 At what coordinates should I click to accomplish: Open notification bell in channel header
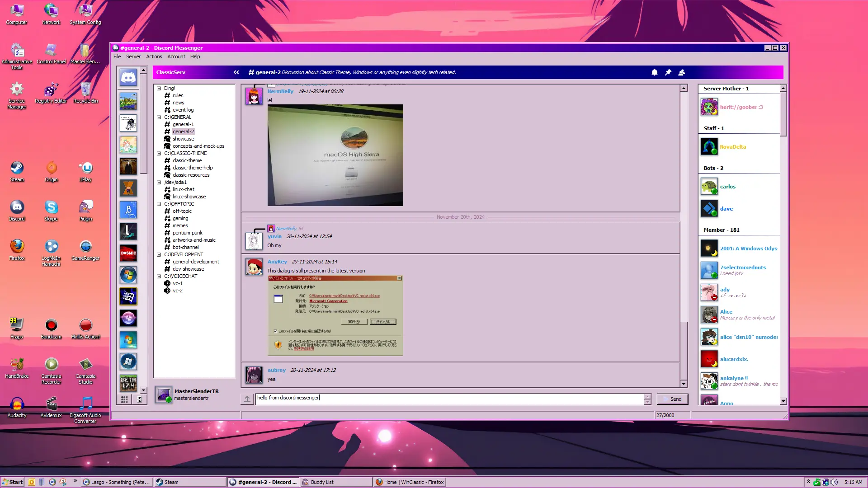pyautogui.click(x=654, y=72)
